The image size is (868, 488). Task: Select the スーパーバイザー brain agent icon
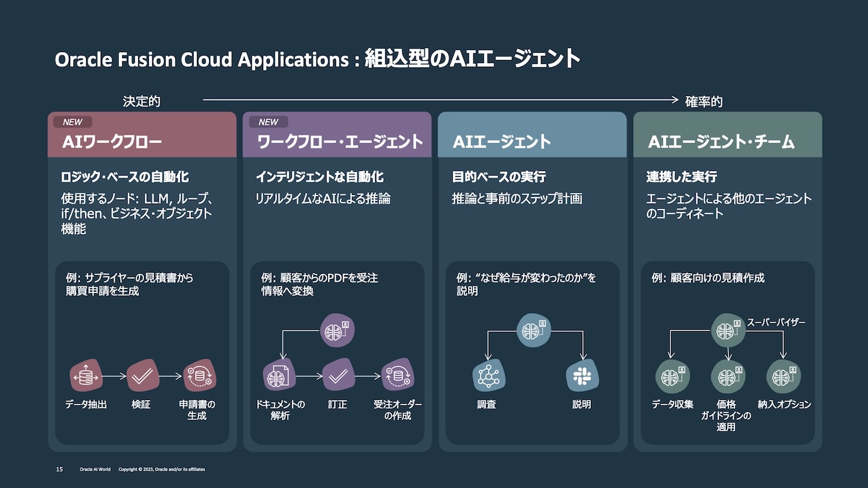pyautogui.click(x=726, y=330)
